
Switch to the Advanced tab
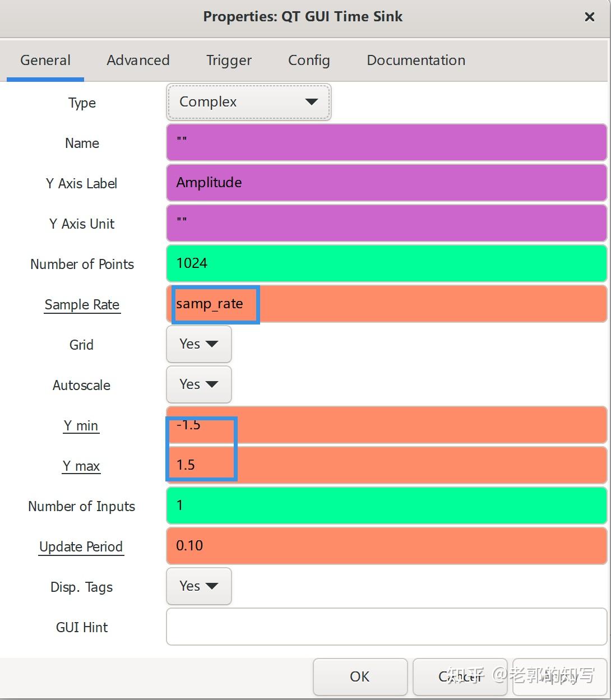click(138, 61)
